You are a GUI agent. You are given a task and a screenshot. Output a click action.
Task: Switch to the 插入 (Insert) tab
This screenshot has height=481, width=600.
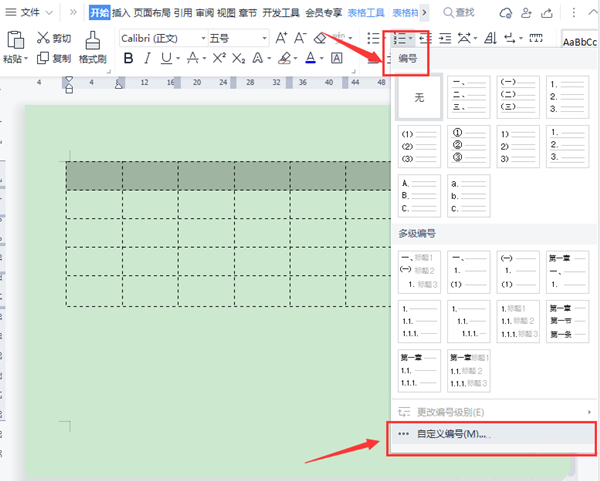point(121,12)
